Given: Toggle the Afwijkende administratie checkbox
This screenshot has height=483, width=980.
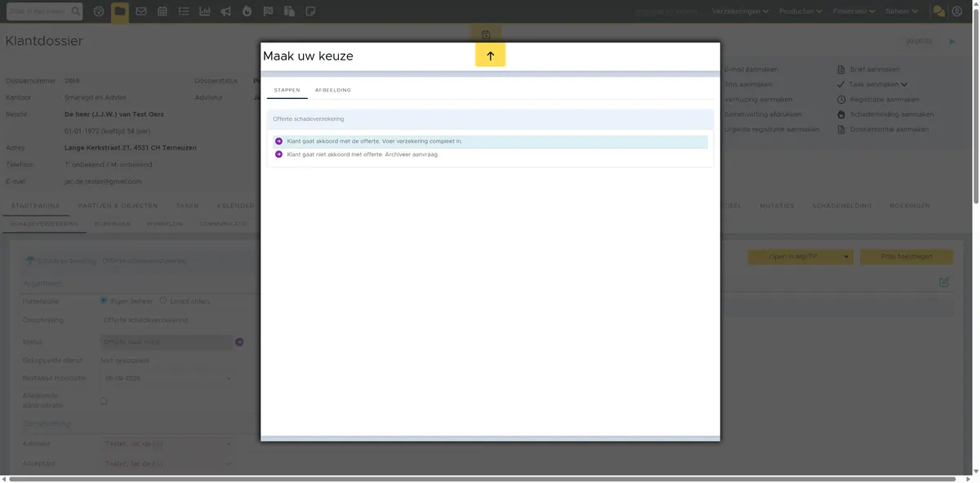Looking at the screenshot, I should coord(104,400).
